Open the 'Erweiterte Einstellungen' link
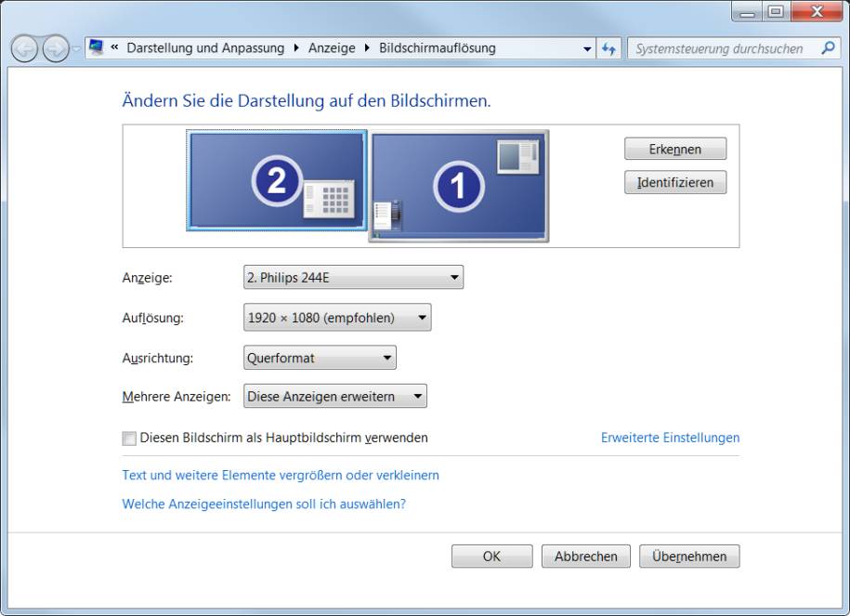 click(670, 438)
